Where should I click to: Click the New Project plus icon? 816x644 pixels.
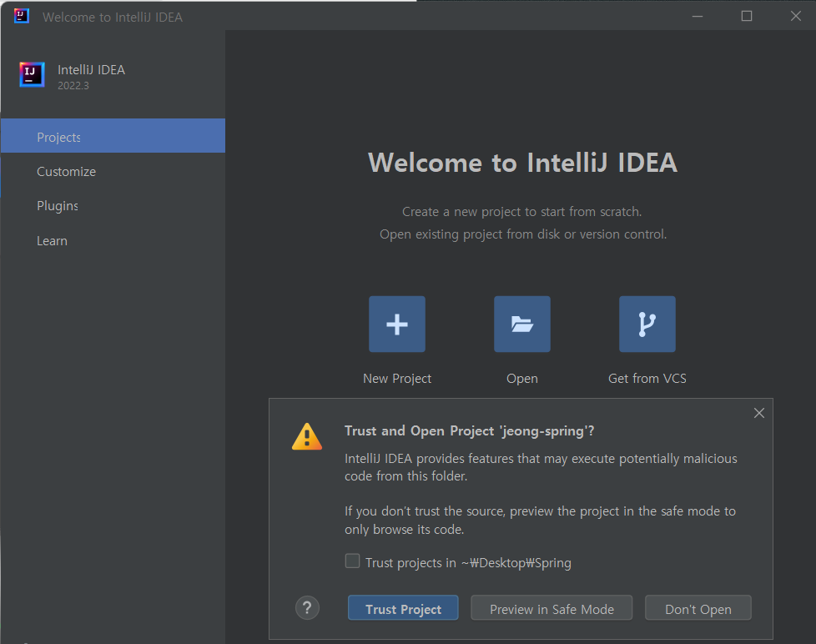point(397,324)
